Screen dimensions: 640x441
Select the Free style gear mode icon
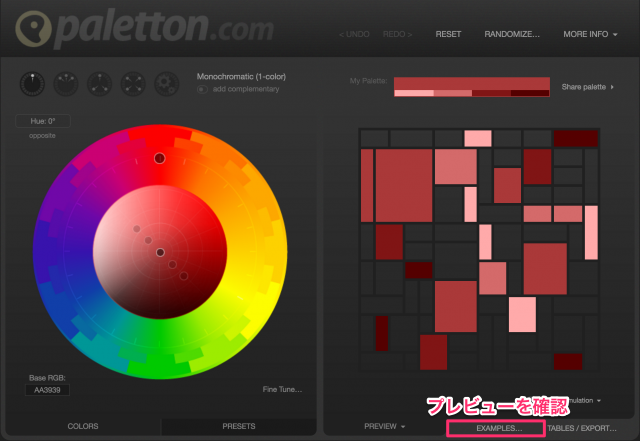[167, 84]
